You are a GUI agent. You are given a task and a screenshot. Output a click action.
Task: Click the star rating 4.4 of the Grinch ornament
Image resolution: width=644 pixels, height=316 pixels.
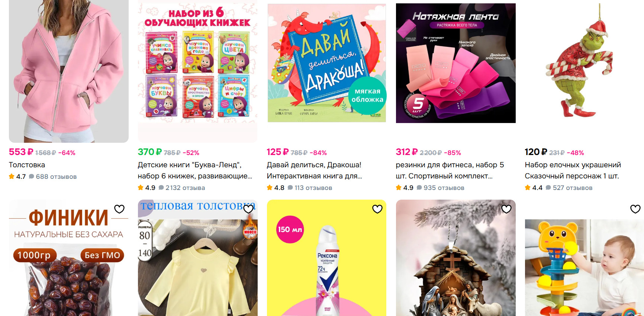click(x=534, y=188)
